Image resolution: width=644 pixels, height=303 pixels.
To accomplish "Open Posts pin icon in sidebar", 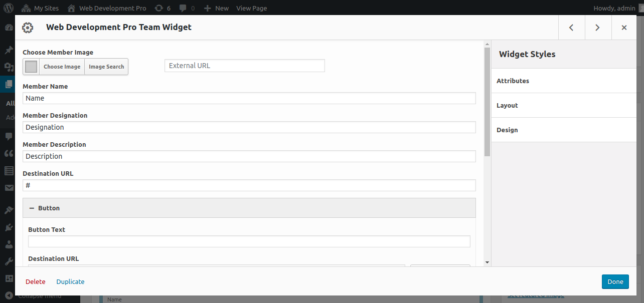I will (x=9, y=50).
